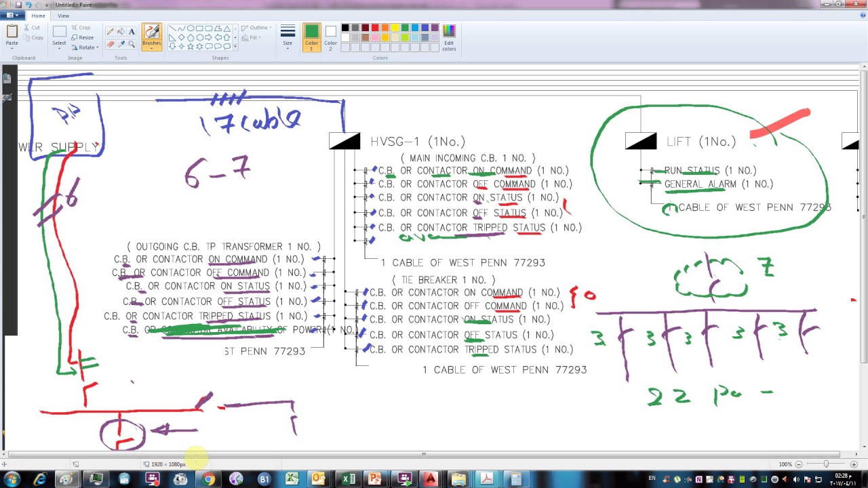The height and width of the screenshot is (488, 868).
Task: Activate the Color 2 box
Action: 330,37
